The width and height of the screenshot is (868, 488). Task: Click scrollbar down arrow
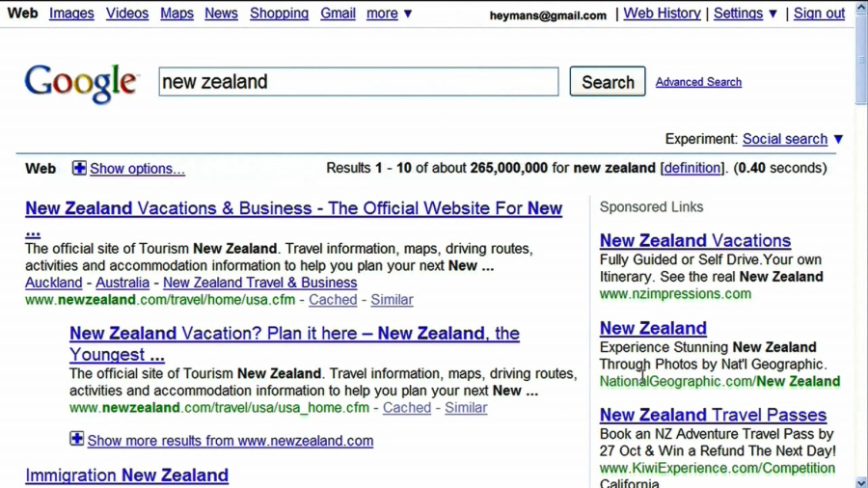[861, 482]
